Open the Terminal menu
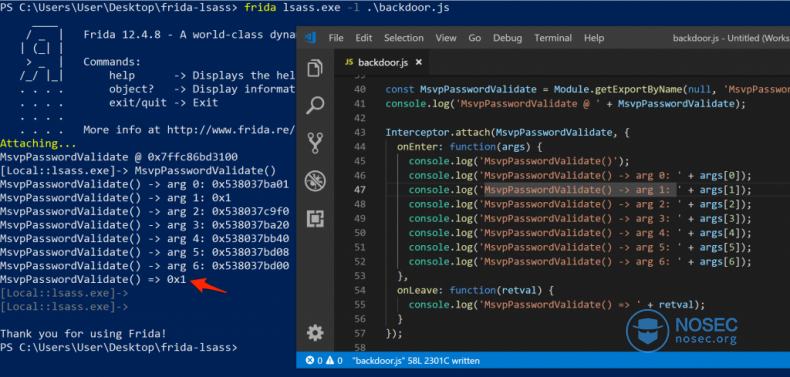Image resolution: width=790 pixels, height=377 pixels. tap(553, 38)
